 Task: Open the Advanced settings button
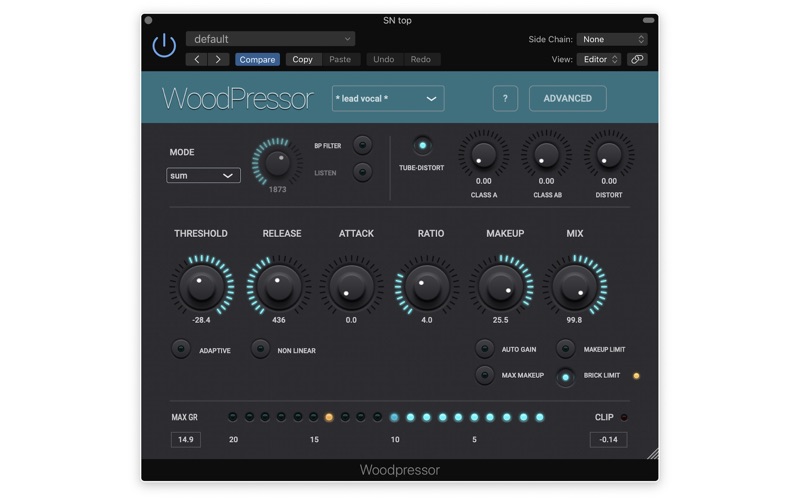(x=567, y=98)
